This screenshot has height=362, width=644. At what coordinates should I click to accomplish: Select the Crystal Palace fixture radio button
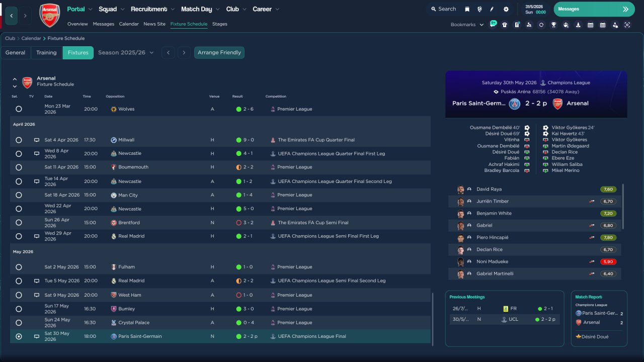pyautogui.click(x=19, y=323)
